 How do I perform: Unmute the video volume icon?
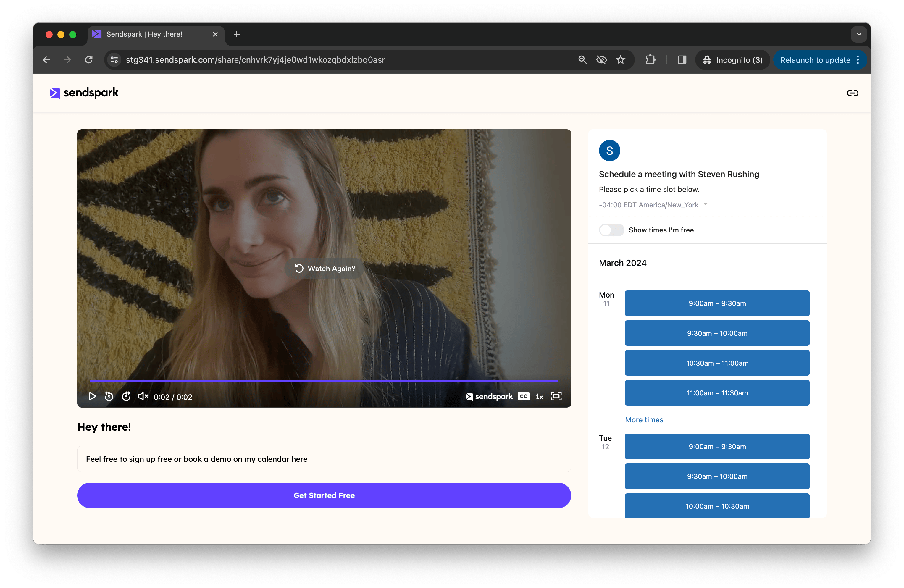tap(143, 397)
